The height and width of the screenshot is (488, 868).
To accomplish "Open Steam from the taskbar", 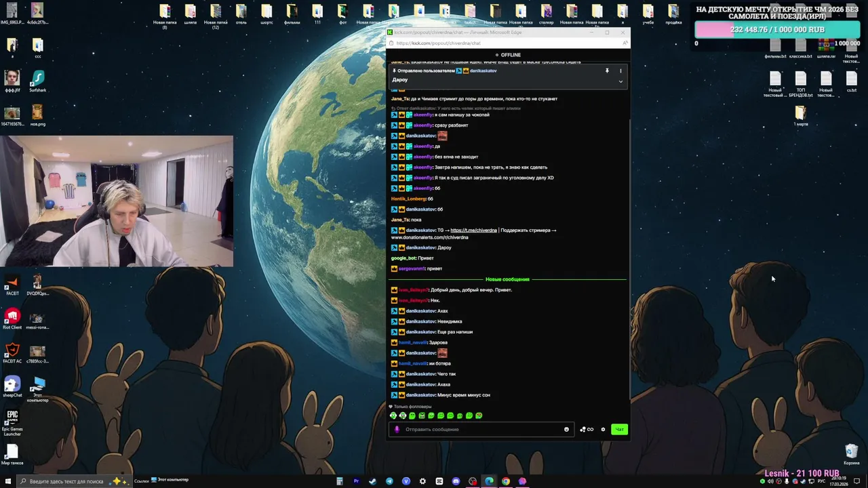I will [372, 481].
